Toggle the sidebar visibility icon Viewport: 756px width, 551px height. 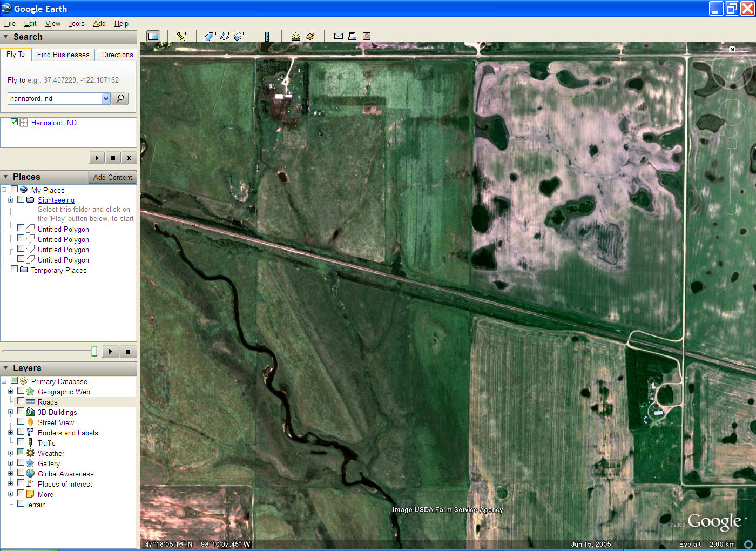153,36
